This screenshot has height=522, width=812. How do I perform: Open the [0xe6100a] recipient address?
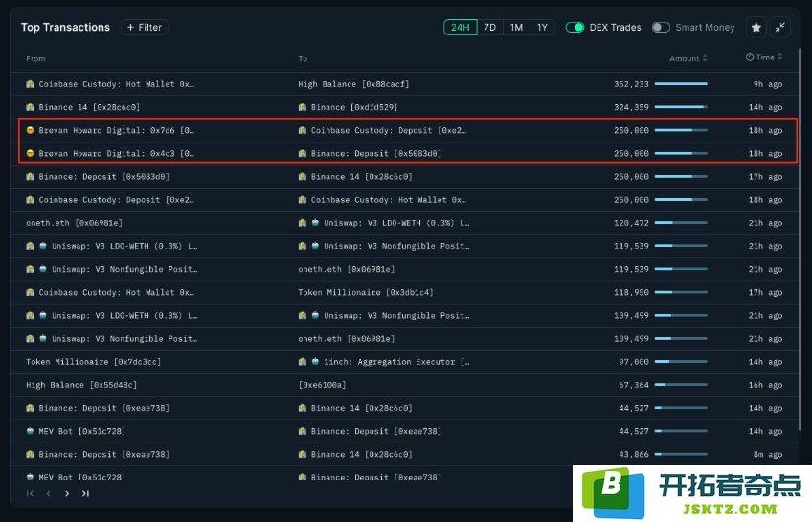(322, 385)
